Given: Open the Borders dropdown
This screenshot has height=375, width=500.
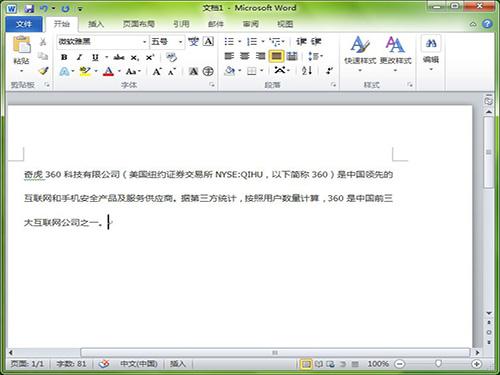Looking at the screenshot, I should 262,70.
